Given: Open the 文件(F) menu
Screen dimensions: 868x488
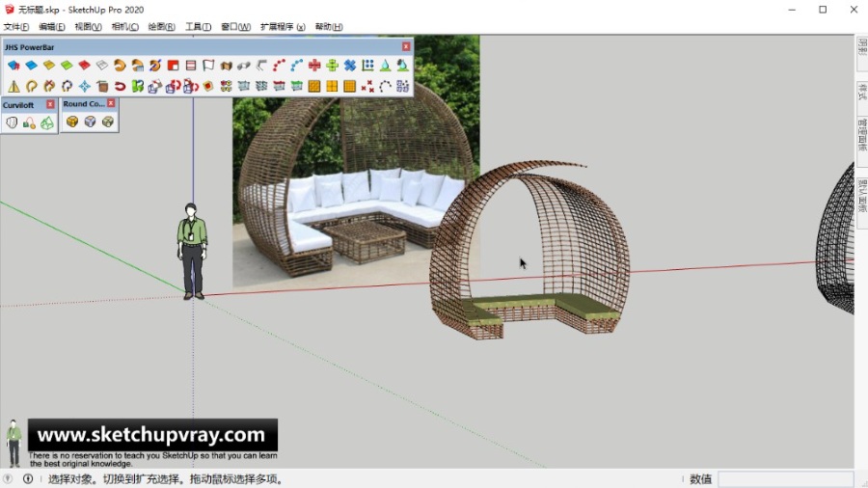Looking at the screenshot, I should 16,27.
